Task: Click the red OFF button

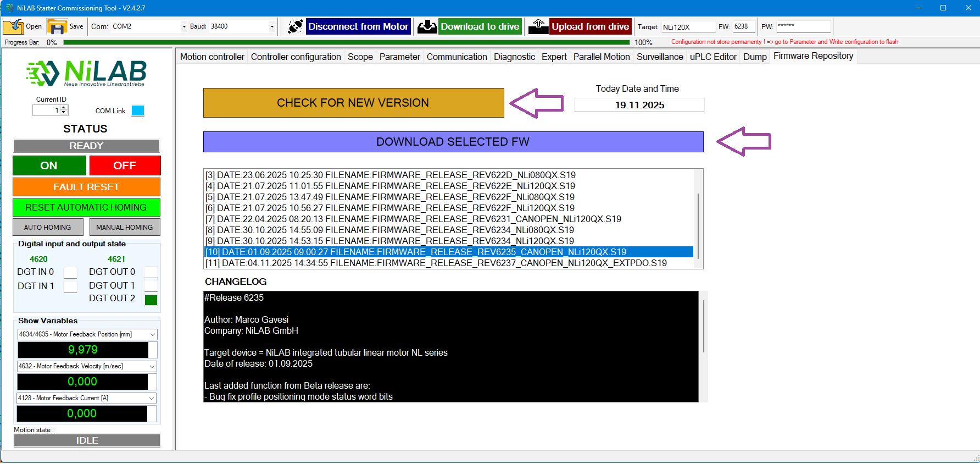Action: pyautogui.click(x=125, y=165)
